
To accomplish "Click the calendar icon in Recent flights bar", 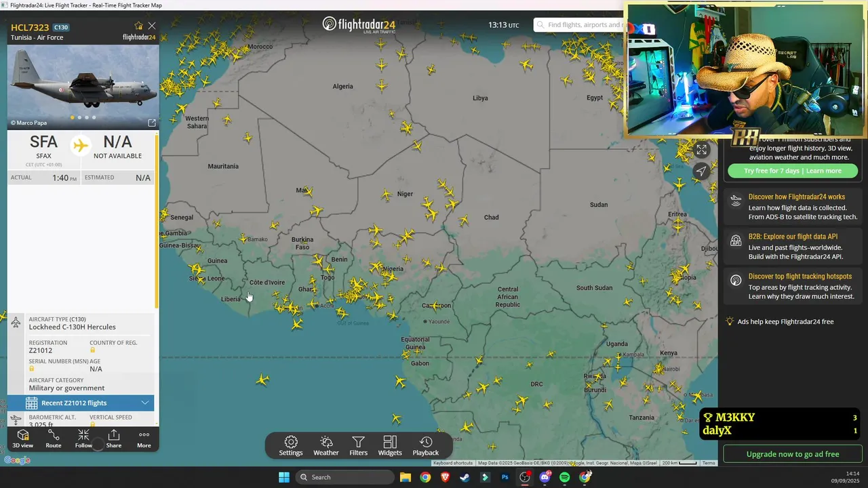I will pos(31,403).
